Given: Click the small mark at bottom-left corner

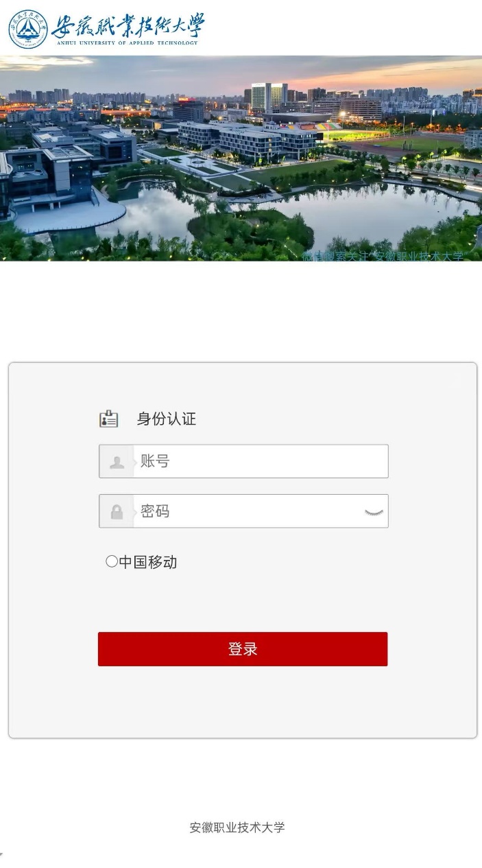Looking at the screenshot, I should [2, 854].
